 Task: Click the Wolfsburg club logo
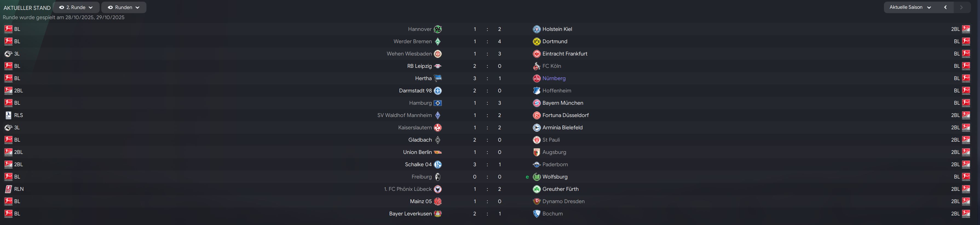537,177
